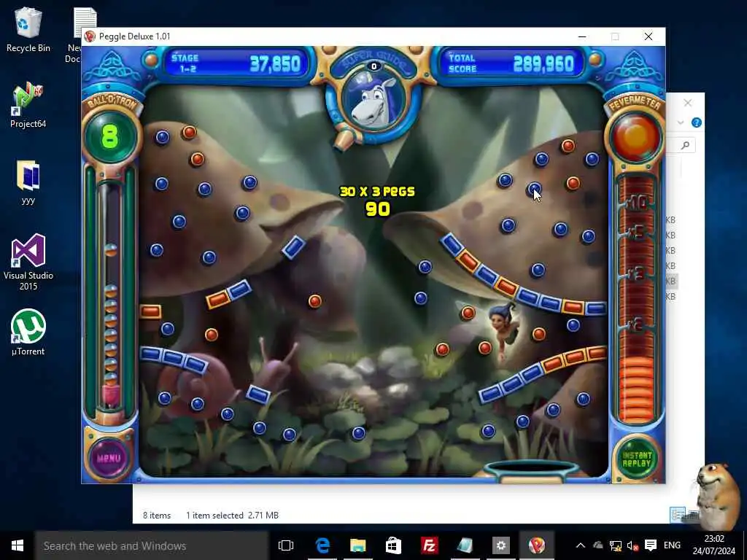747x560 pixels.
Task: Click the Ball-O-Tron ball counter showing 8
Action: point(110,136)
